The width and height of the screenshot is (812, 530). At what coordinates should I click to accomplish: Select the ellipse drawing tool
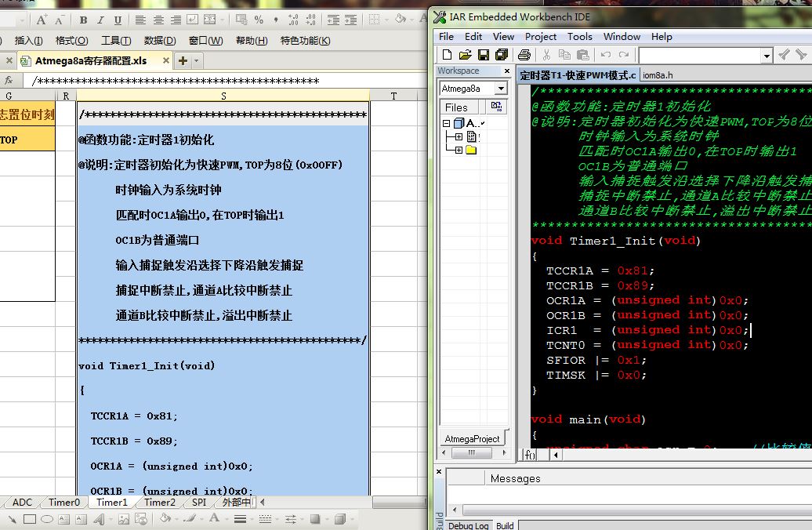[x=46, y=519]
